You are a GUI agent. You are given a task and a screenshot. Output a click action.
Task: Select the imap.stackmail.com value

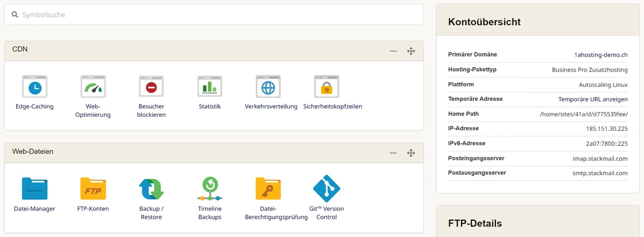click(x=600, y=158)
